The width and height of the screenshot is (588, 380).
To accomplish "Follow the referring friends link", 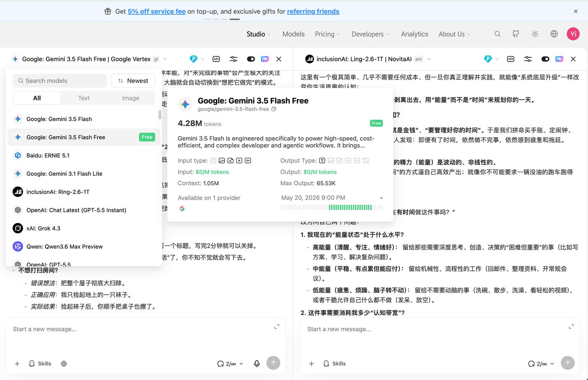I will (313, 11).
